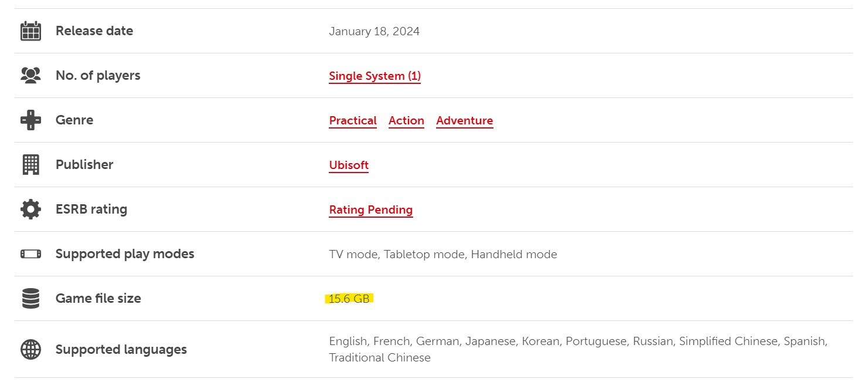The height and width of the screenshot is (392, 868).
Task: Click the supported languages list text
Action: point(577,342)
